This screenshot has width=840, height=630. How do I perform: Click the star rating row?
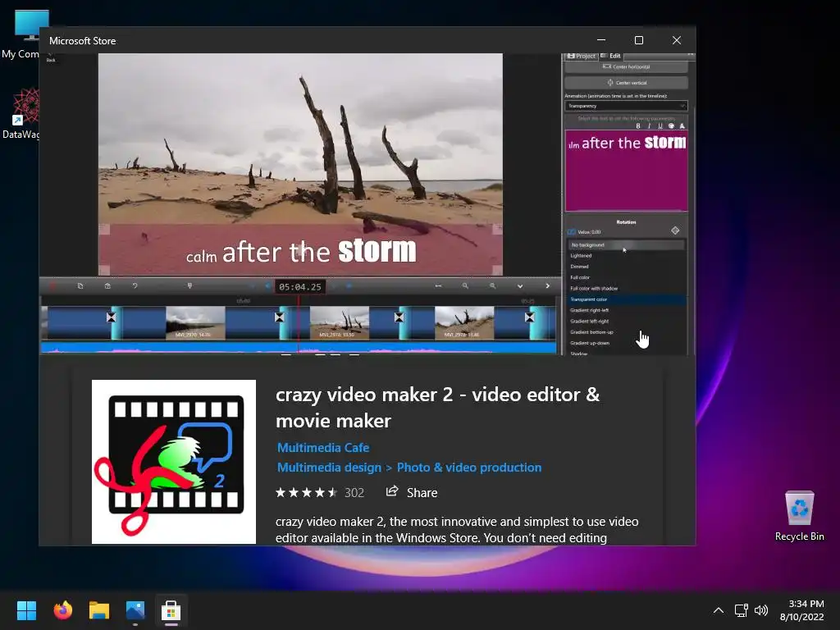(x=307, y=492)
